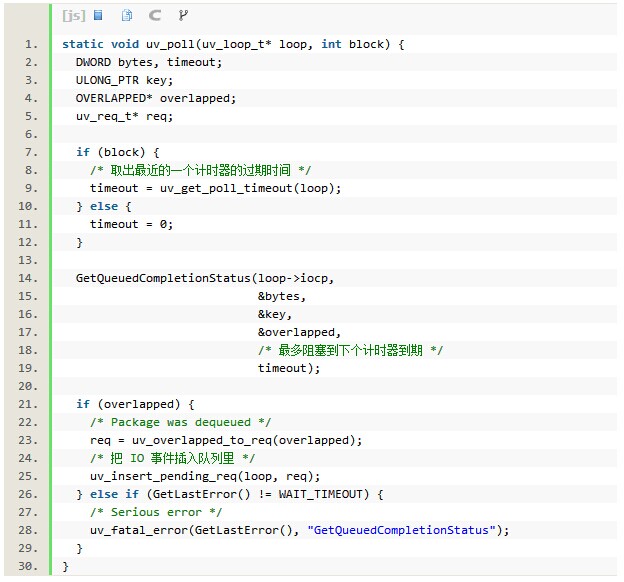This screenshot has height=582, width=624.
Task: Click the "timeout = 0;" statement
Action: 131,224
